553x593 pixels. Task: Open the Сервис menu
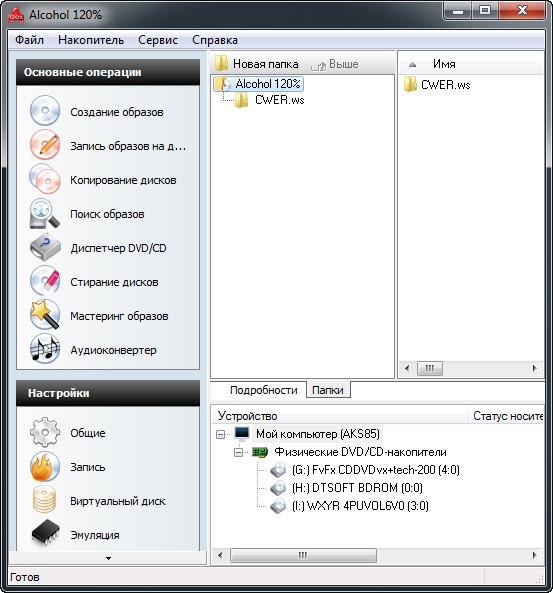[x=158, y=40]
